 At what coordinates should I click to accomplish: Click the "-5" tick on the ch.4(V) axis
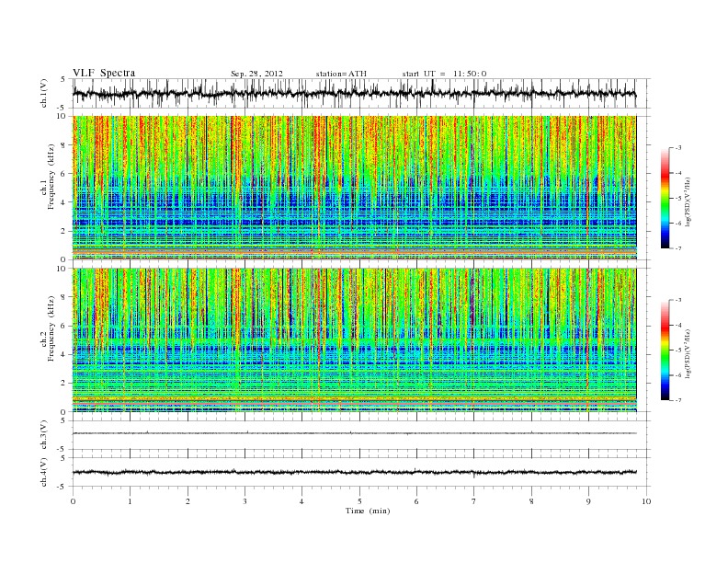[63, 487]
